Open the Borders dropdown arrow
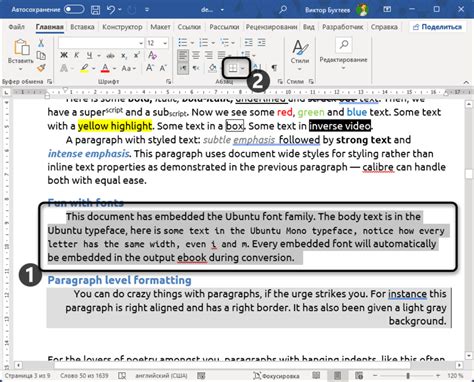 [x=243, y=68]
